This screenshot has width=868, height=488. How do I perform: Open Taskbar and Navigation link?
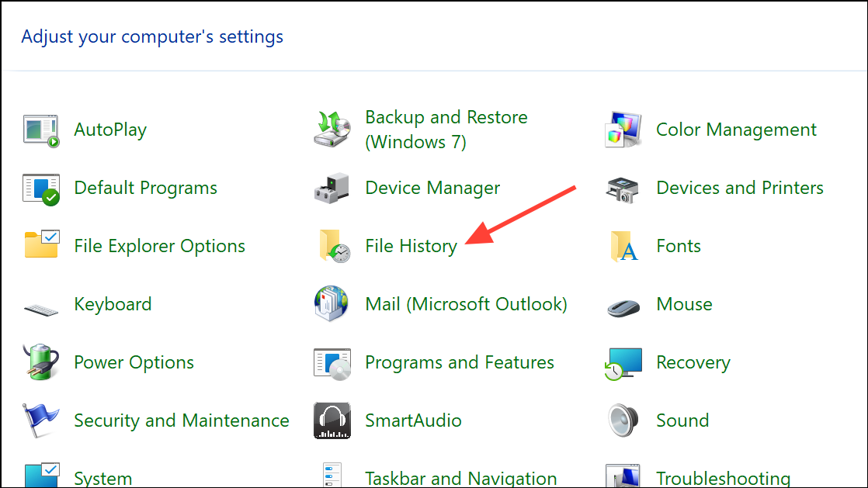[x=460, y=478]
